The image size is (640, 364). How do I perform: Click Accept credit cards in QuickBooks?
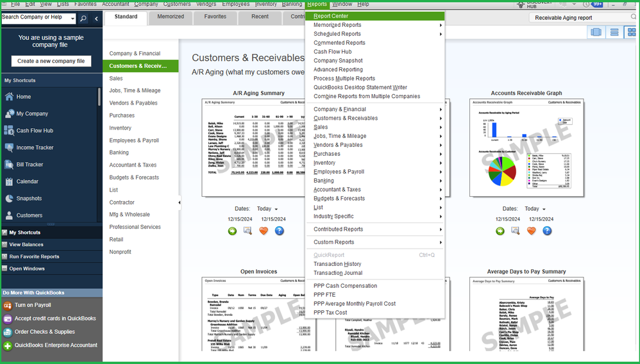tap(55, 318)
